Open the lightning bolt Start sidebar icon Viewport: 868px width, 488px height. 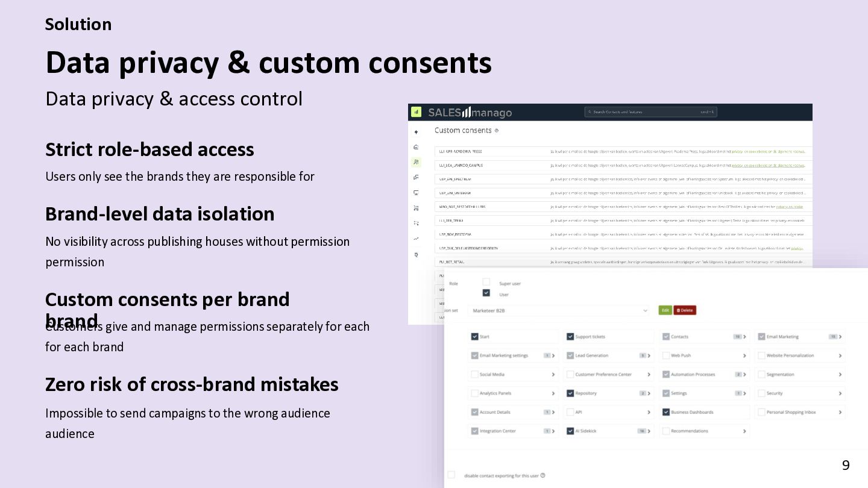coord(416,132)
